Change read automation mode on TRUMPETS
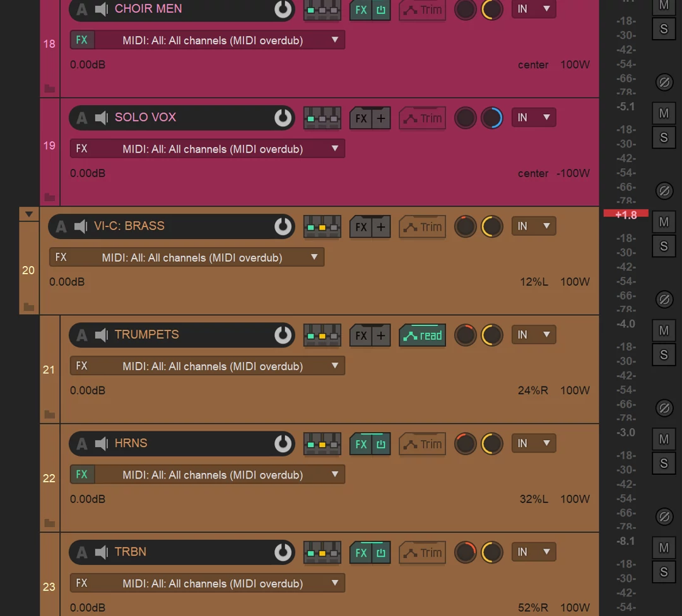This screenshot has height=616, width=682. (422, 335)
